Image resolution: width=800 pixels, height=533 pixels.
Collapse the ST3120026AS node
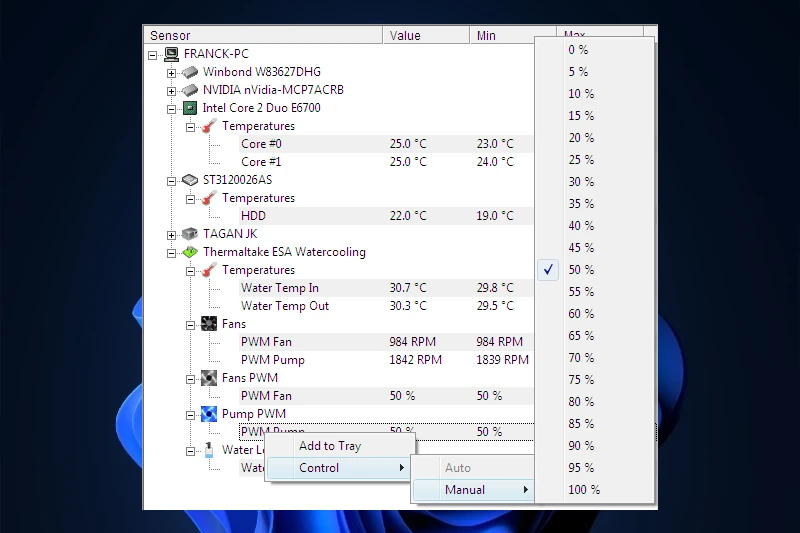pyautogui.click(x=171, y=181)
